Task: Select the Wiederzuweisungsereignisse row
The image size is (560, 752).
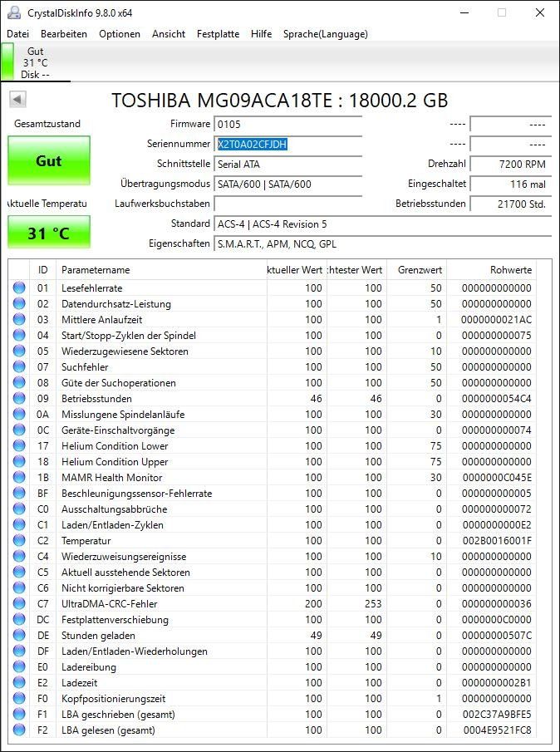Action: pos(273,557)
